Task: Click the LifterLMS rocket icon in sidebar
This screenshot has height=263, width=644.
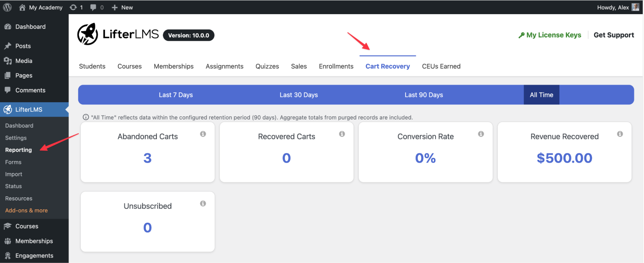Action: point(8,110)
